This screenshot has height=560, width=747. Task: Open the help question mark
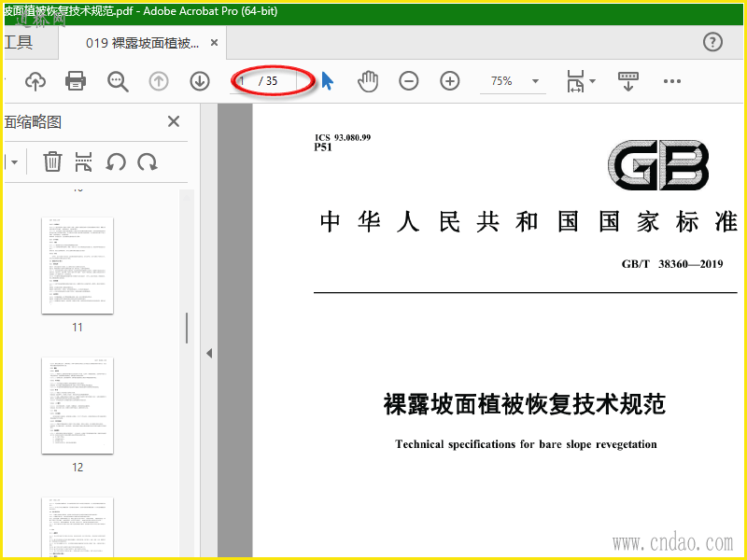(x=712, y=42)
